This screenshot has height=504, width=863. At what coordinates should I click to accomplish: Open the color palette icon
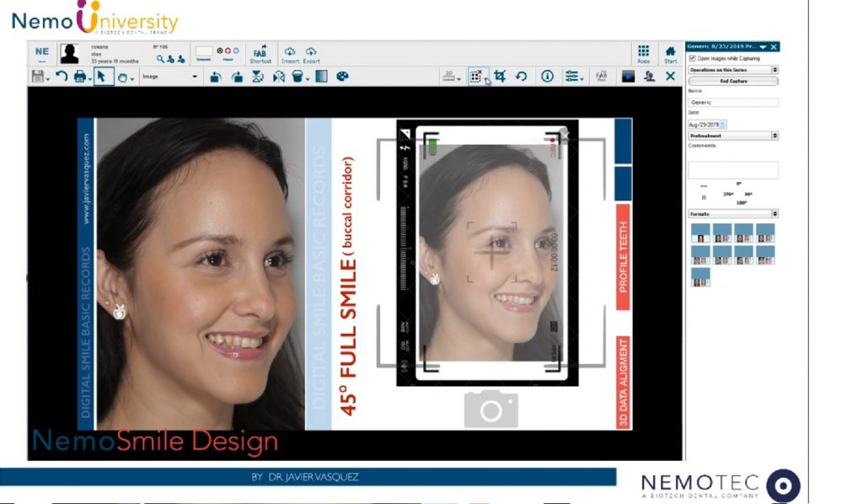tap(342, 77)
